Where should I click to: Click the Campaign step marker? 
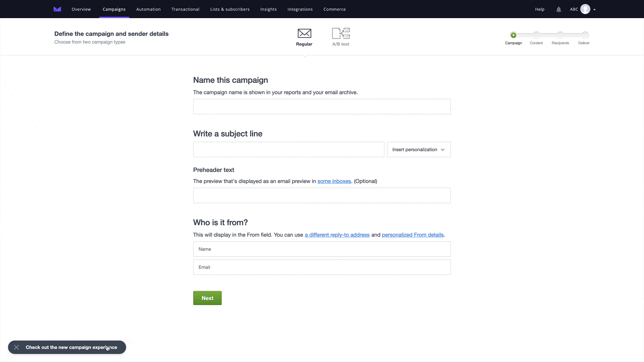tap(513, 35)
